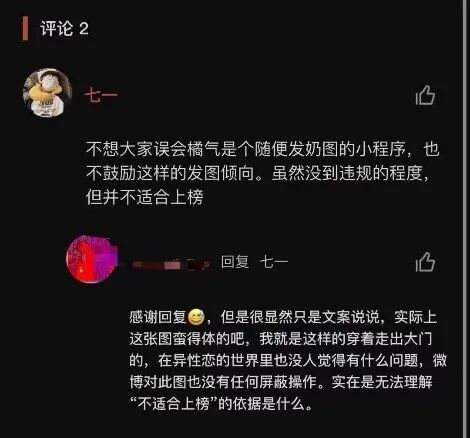This screenshot has width=470, height=438.
Task: Click the comment count number 2
Action: coord(84,29)
